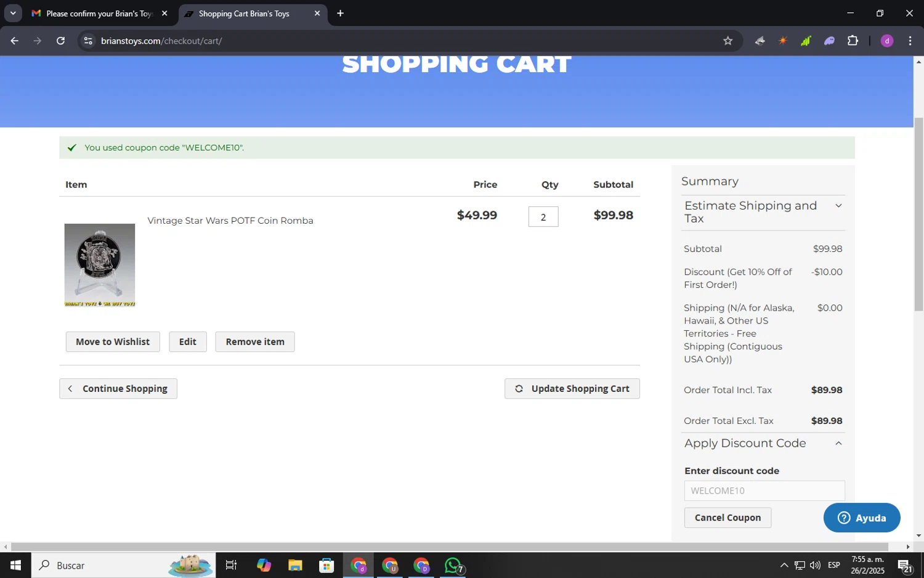Open the Ayuda help widget

(862, 518)
